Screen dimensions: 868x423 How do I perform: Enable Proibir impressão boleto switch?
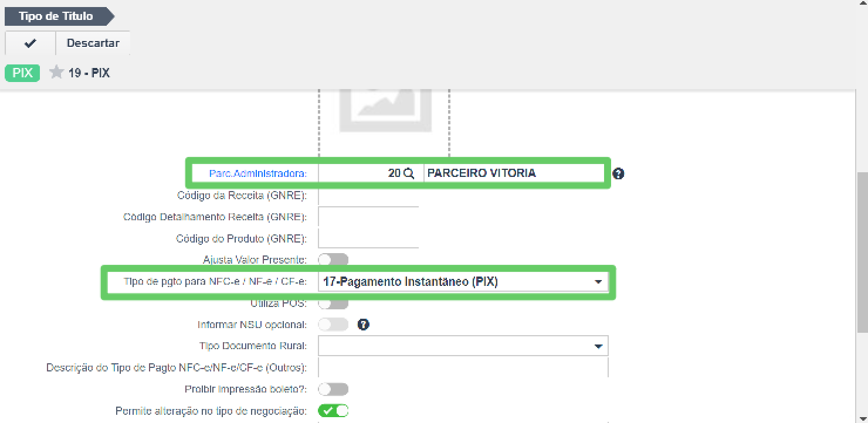[x=333, y=389]
